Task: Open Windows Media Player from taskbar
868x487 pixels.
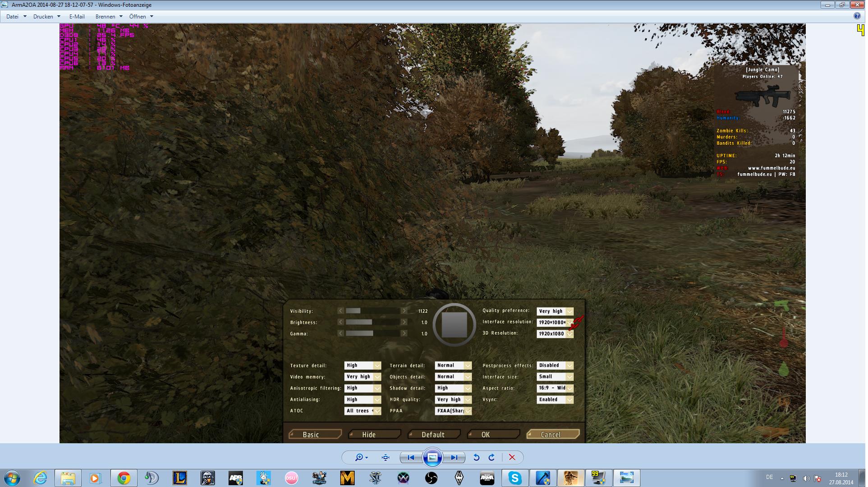Action: 95,478
